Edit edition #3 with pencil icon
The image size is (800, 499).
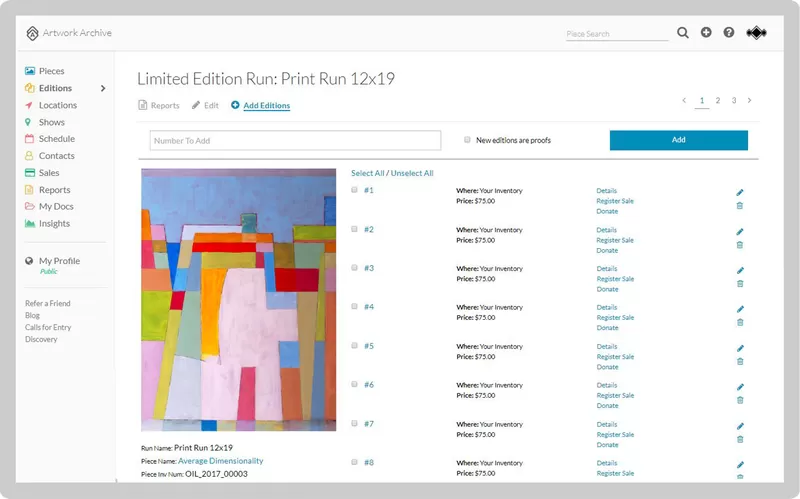pyautogui.click(x=740, y=270)
